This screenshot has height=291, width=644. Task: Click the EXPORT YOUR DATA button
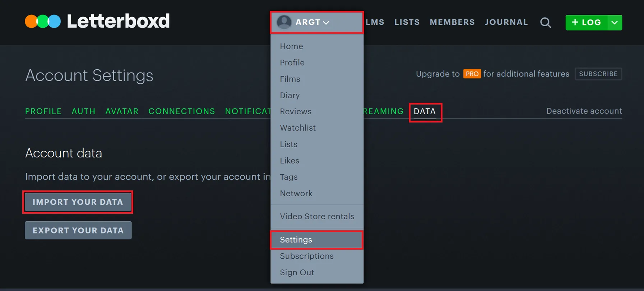coord(78,230)
